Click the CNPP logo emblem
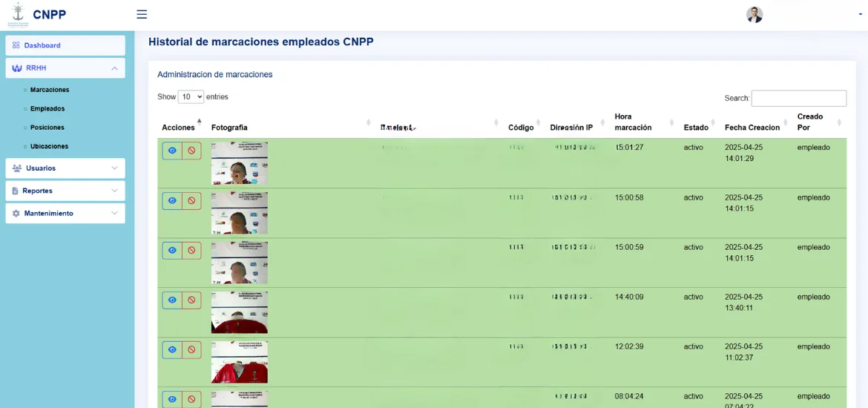 pos(19,15)
